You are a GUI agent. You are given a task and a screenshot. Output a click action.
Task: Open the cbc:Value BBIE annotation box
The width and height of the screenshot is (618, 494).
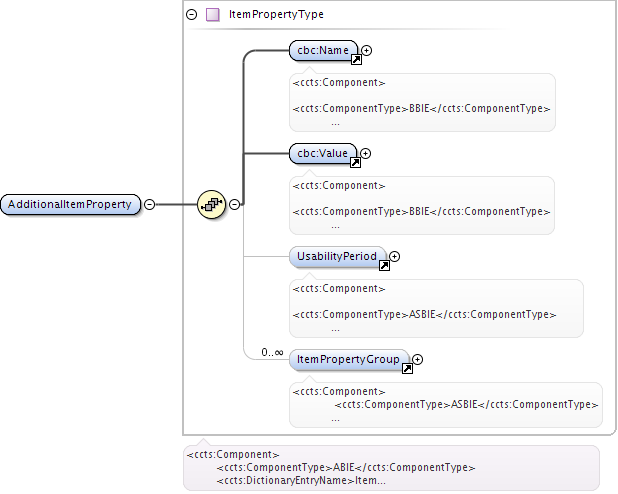422,205
